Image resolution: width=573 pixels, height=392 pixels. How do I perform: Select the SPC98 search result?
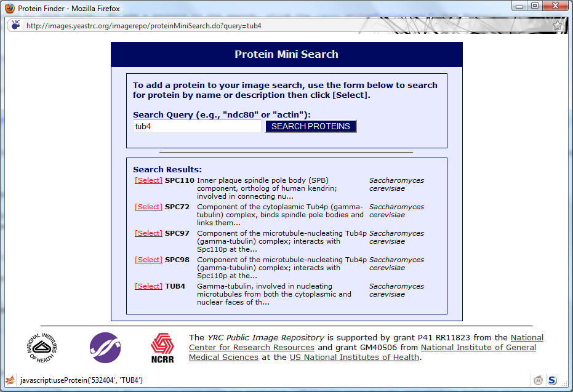coord(148,260)
